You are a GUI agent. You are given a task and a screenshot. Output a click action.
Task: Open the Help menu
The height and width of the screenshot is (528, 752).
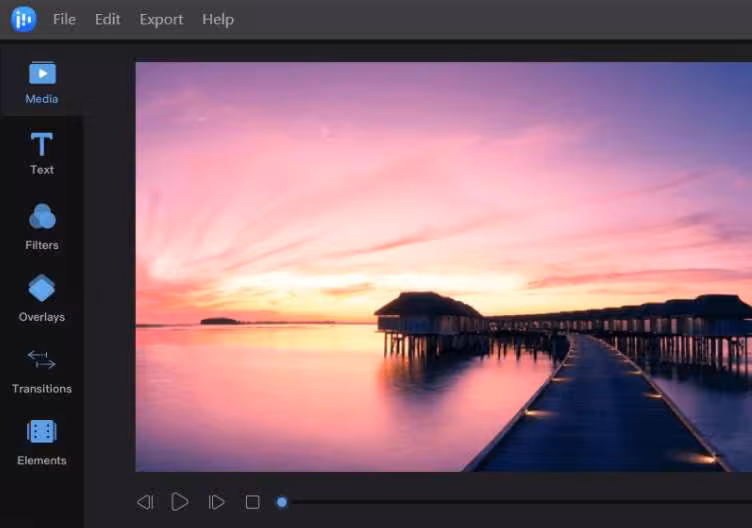coord(218,19)
